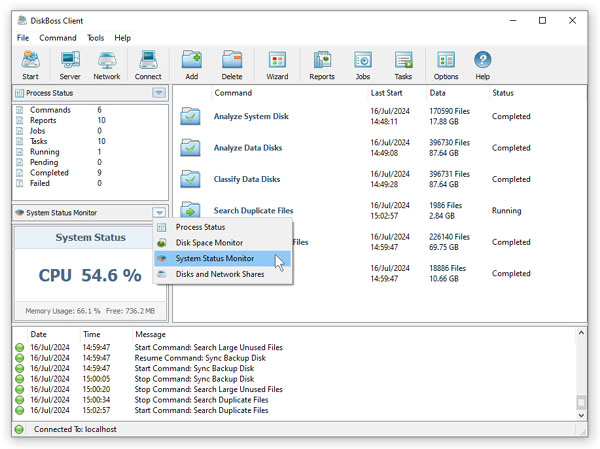Click the Delete toolbar icon
This screenshot has height=449, width=600.
(232, 65)
